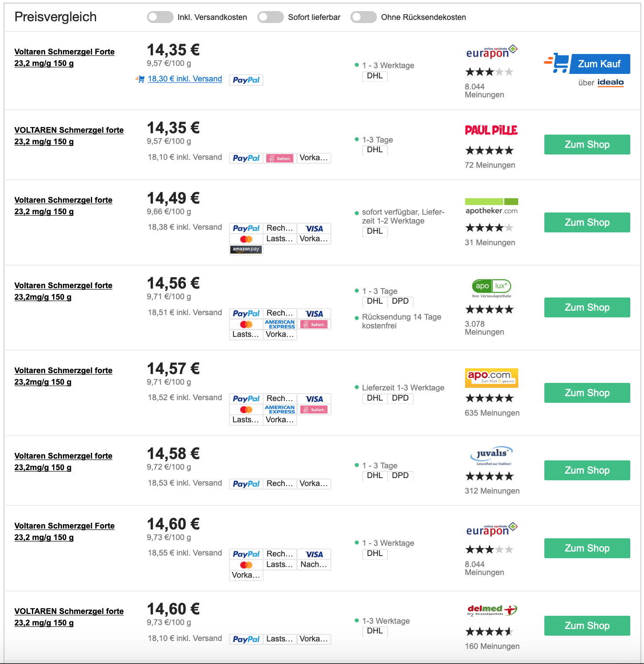Click the 635 Meinungen review count
Viewport: 644px width, 664px height.
tap(492, 413)
